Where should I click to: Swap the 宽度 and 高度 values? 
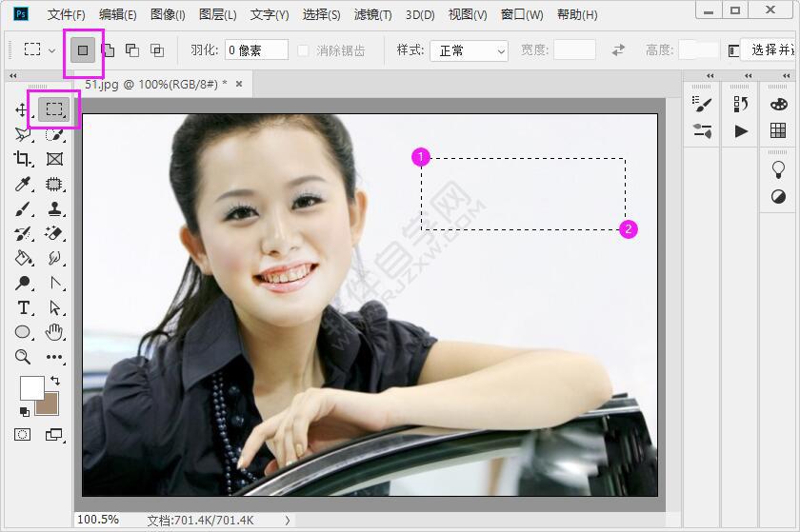point(618,50)
